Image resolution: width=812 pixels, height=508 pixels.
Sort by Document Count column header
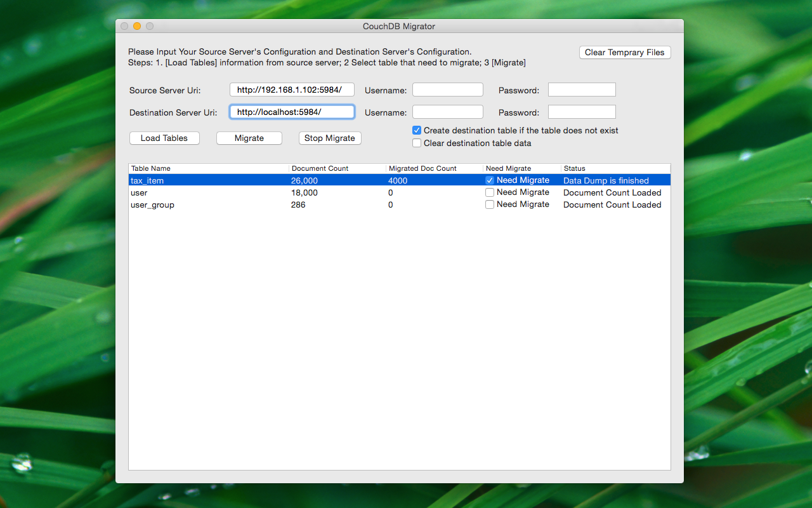pos(337,168)
